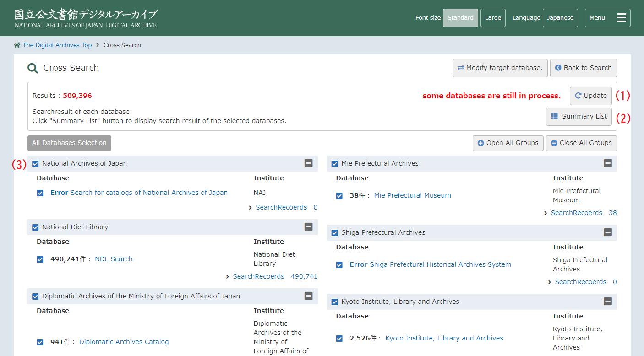Click All Databases Selection button

(69, 143)
